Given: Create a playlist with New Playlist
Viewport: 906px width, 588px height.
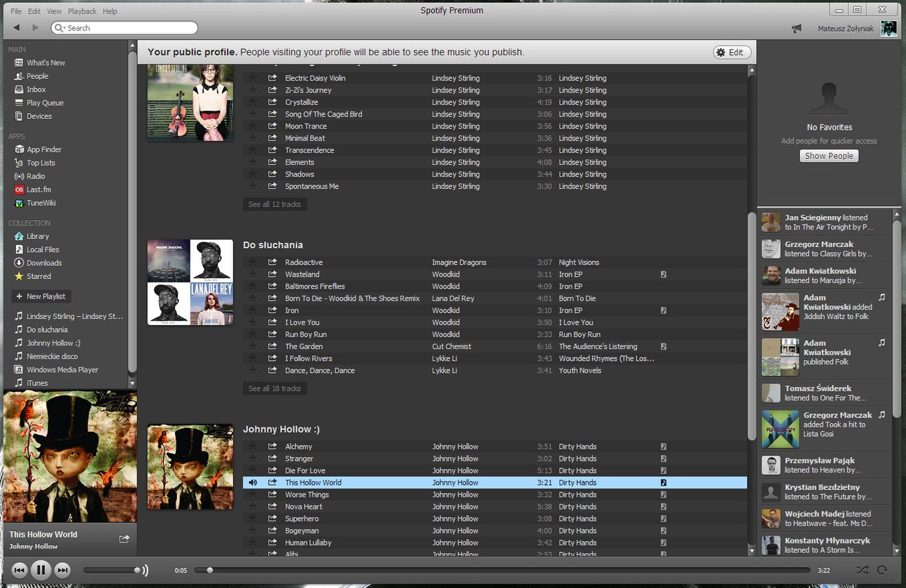Looking at the screenshot, I should [x=41, y=296].
